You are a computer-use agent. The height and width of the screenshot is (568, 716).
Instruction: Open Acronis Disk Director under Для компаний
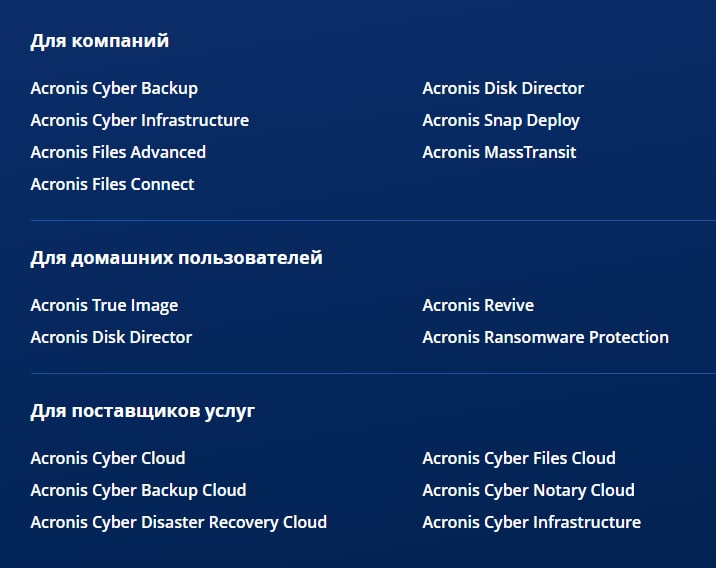point(503,88)
